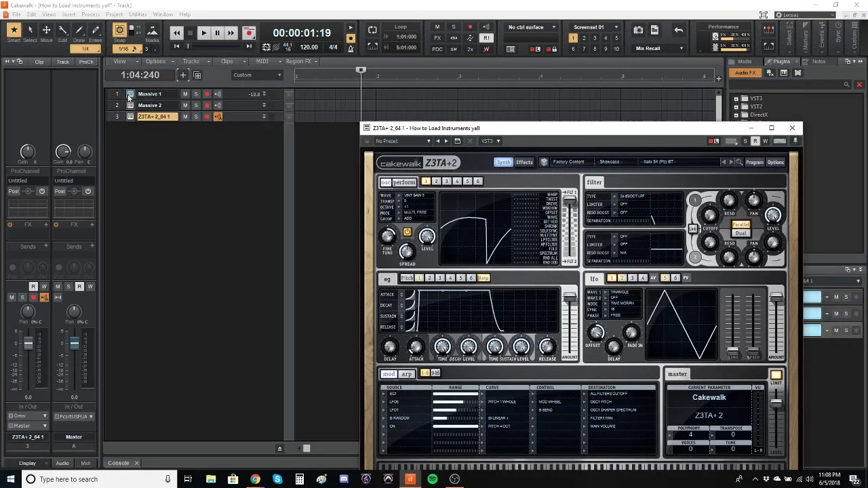
Task: Open Spotify from the taskbar
Action: [432, 479]
